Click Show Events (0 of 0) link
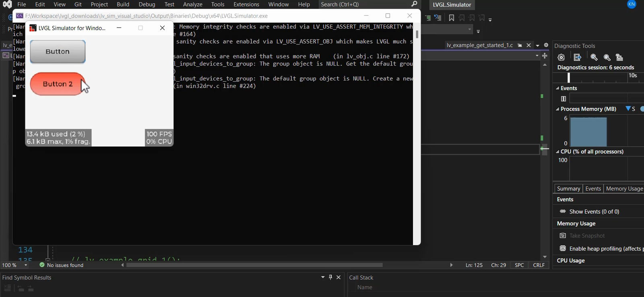This screenshot has width=644, height=297. tap(594, 211)
